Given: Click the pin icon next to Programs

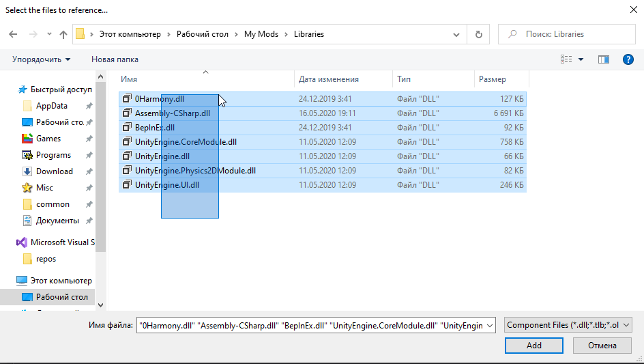Looking at the screenshot, I should pos(89,155).
